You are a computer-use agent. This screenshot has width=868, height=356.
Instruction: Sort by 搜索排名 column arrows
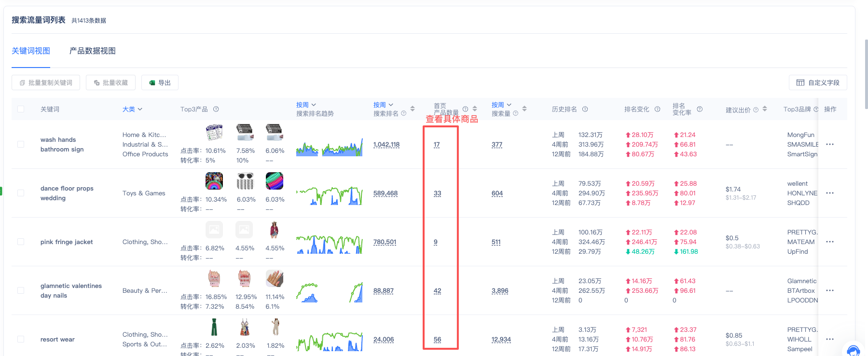(413, 109)
